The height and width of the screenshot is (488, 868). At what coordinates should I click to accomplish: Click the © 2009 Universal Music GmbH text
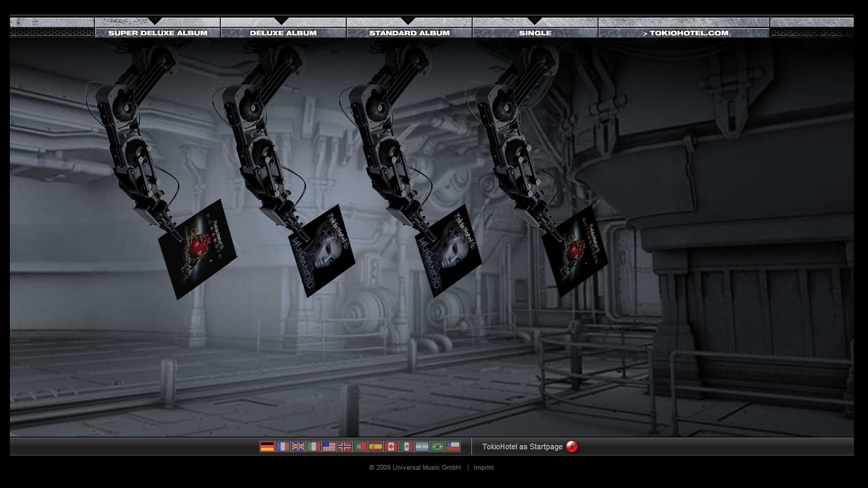coord(415,468)
